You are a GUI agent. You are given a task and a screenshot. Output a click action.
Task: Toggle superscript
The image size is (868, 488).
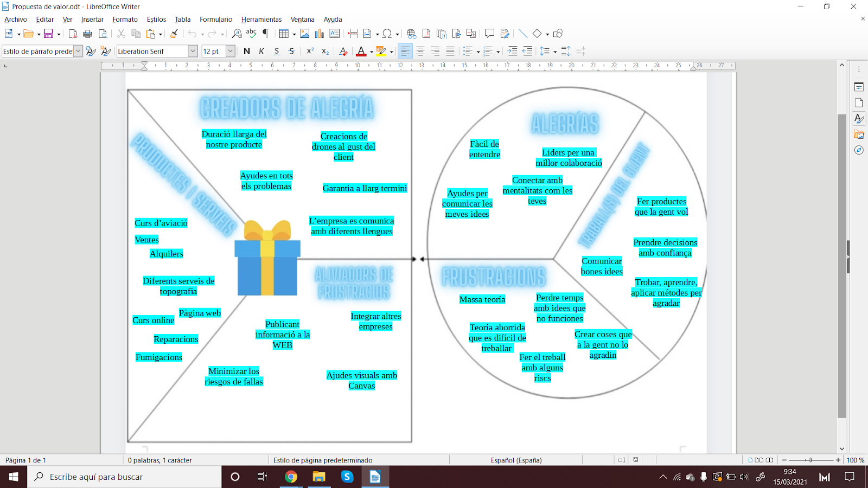coord(310,51)
